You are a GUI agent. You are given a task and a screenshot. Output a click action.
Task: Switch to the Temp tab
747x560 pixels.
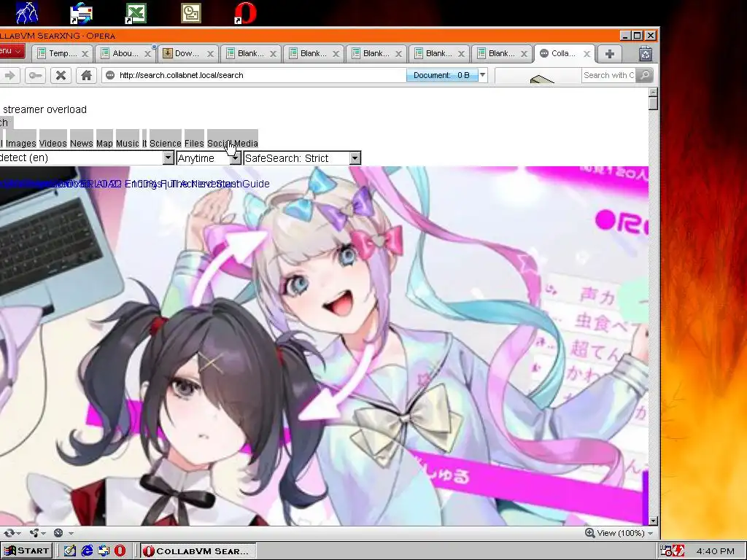coord(62,54)
